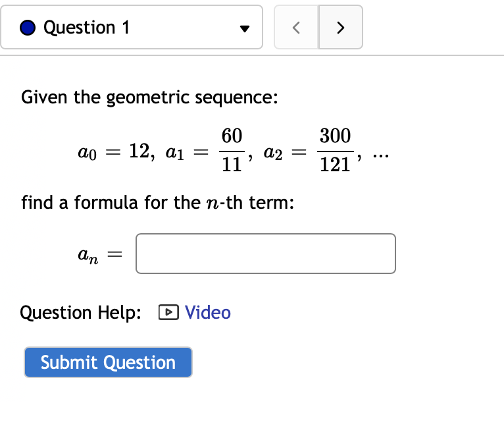The image size is (504, 440).
Task: Open the Video help link
Action: 208,312
